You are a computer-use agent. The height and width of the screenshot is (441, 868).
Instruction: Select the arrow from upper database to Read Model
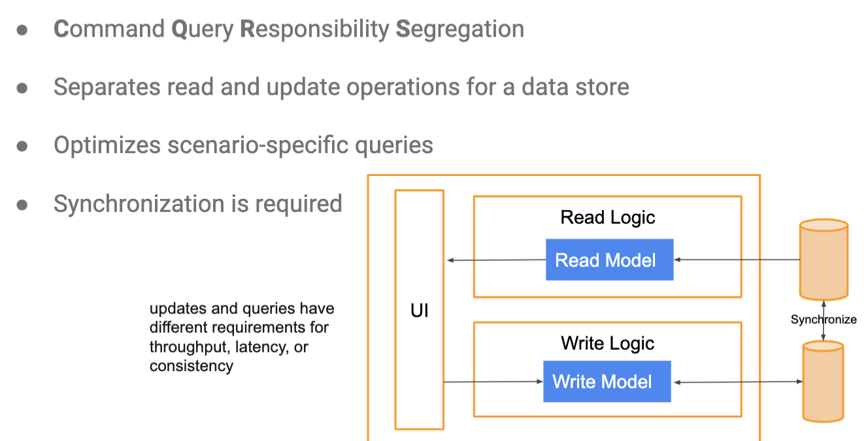pos(737,260)
